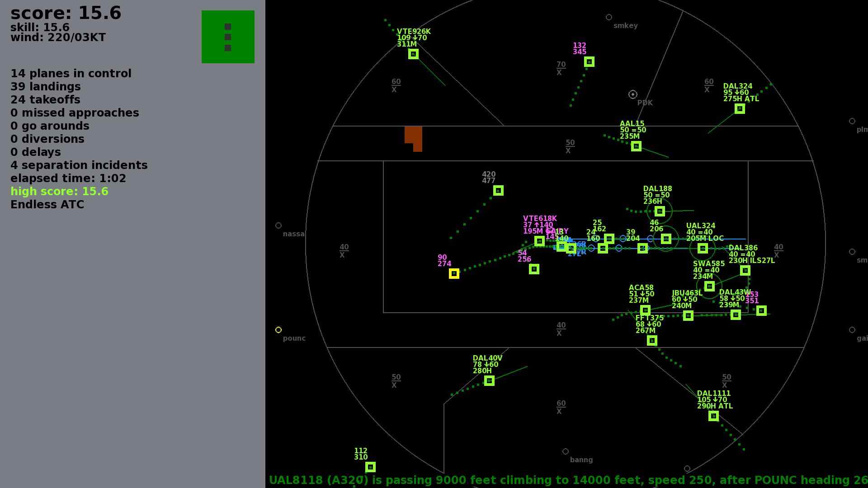Viewport: 868px width, 488px height.
Task: Click the pounc waypoint circle
Action: pyautogui.click(x=278, y=330)
